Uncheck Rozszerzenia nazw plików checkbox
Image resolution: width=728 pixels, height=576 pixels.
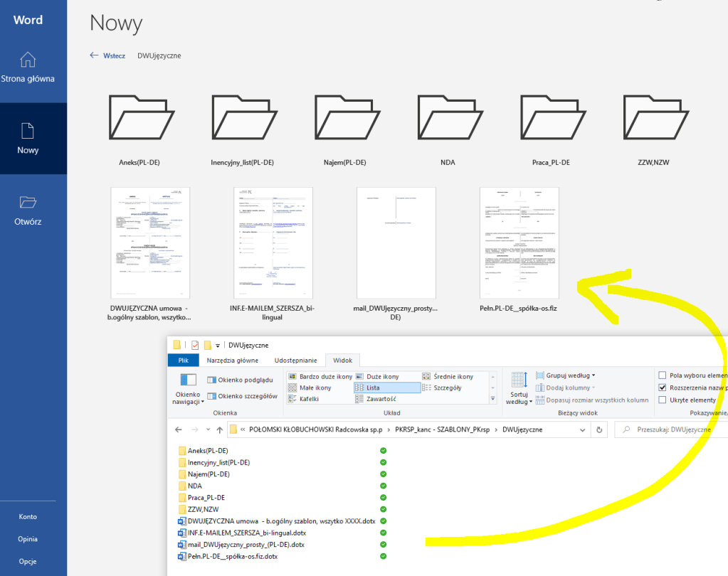point(663,388)
